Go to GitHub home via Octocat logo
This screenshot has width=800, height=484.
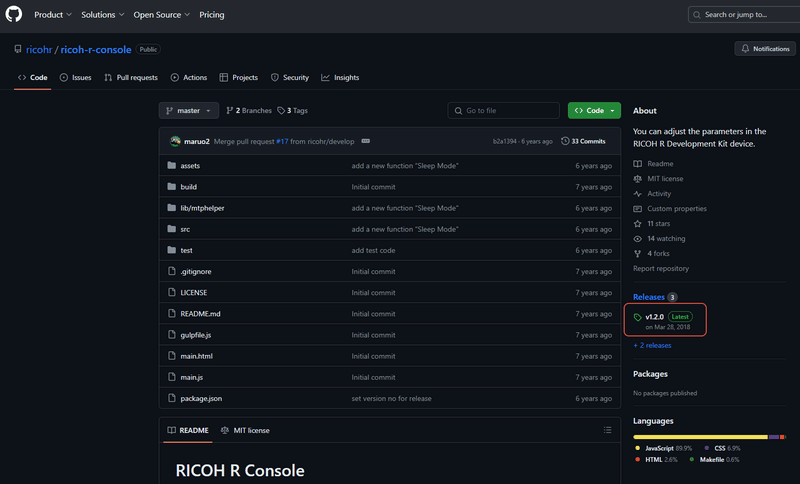[x=14, y=14]
